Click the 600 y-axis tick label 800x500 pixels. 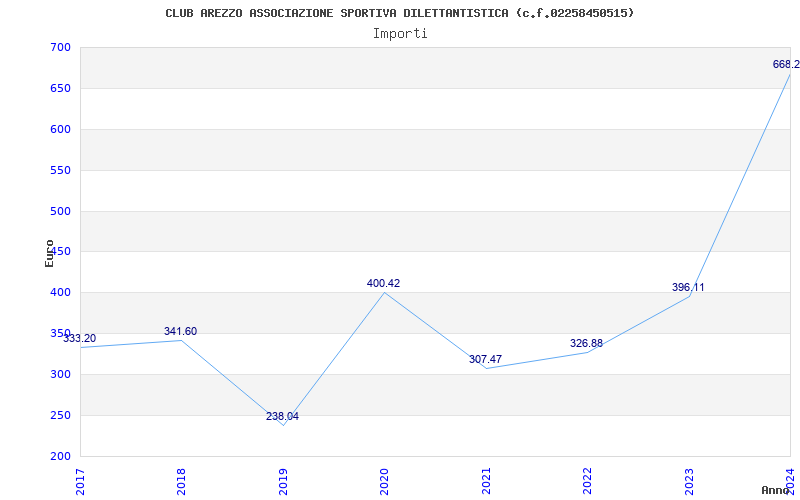(x=60, y=129)
